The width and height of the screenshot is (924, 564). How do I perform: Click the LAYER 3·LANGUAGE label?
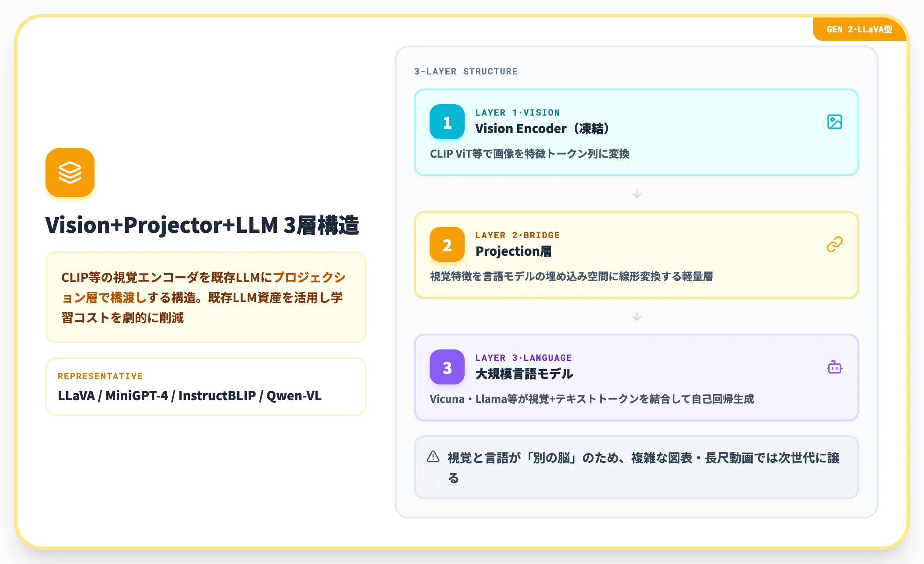point(524,358)
